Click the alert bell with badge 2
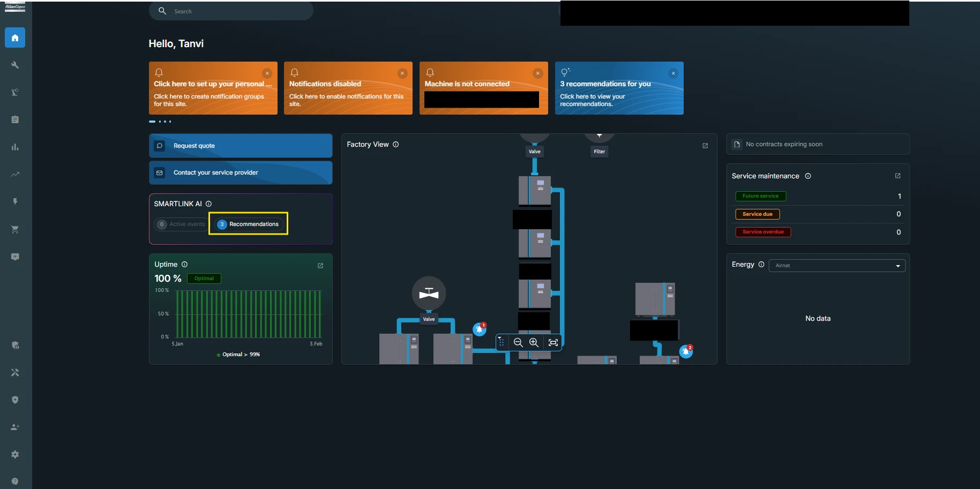The height and width of the screenshot is (489, 980). tap(686, 351)
